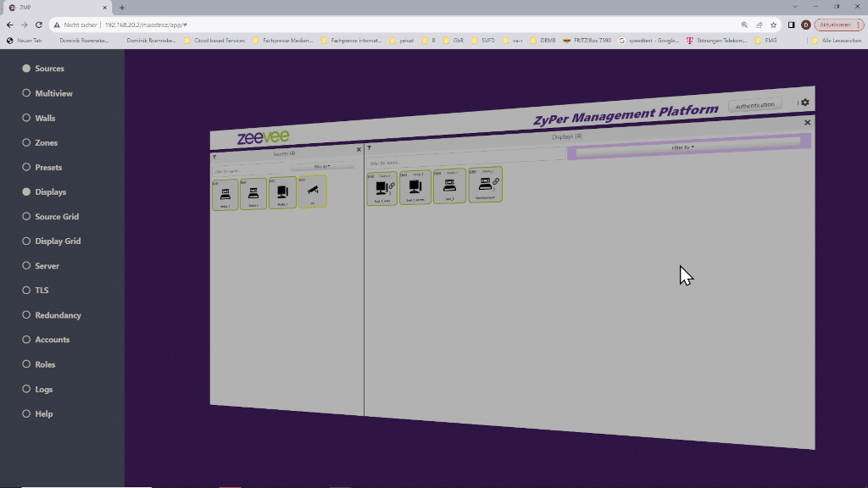
Task: Focus the Sources filter for name field
Action: [x=248, y=171]
